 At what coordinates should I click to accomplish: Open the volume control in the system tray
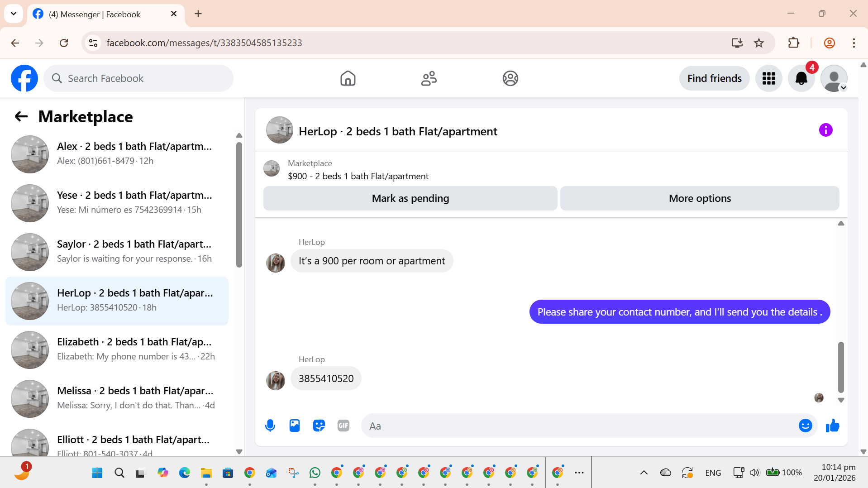(754, 473)
